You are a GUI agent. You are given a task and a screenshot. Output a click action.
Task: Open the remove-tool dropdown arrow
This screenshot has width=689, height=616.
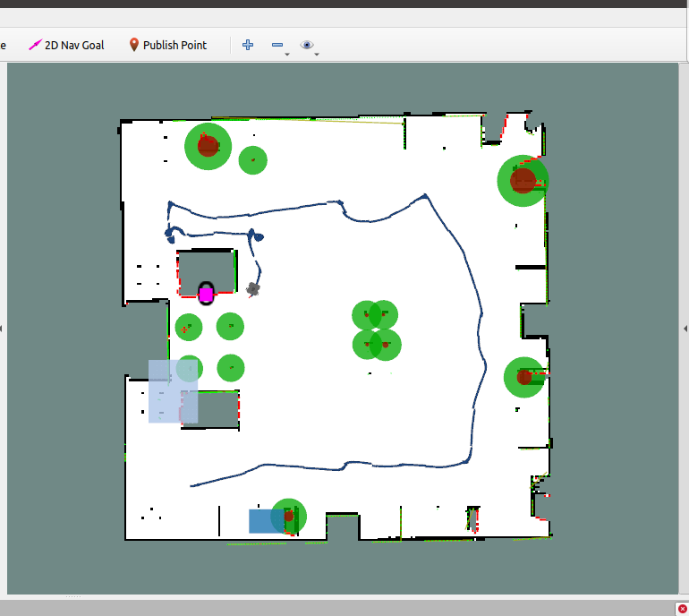pyautogui.click(x=287, y=55)
